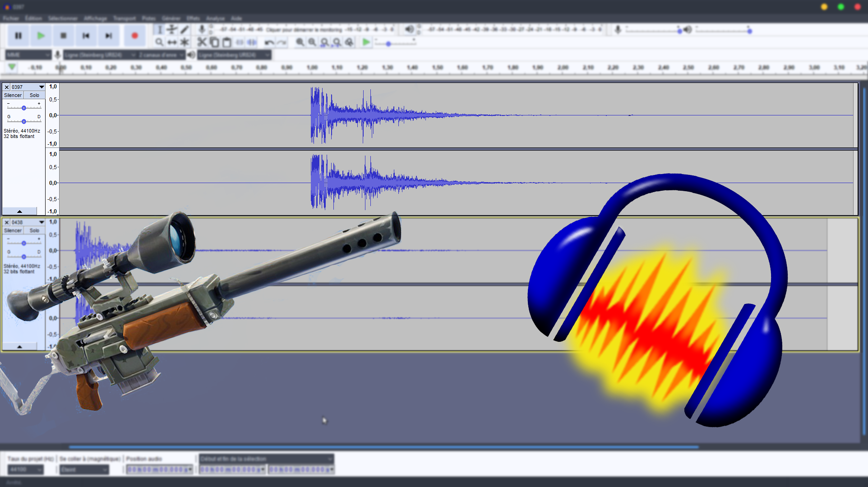Select the Multi-tool asterisk icon
This screenshot has width=868, height=487.
pyautogui.click(x=185, y=42)
